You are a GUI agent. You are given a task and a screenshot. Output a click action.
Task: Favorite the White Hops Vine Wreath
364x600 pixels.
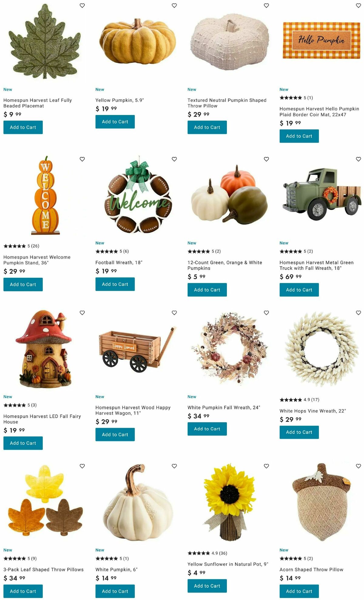pos(358,313)
